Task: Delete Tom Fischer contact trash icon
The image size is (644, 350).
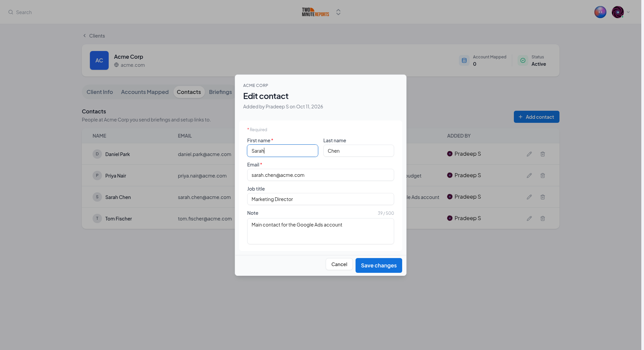Action: (543, 218)
